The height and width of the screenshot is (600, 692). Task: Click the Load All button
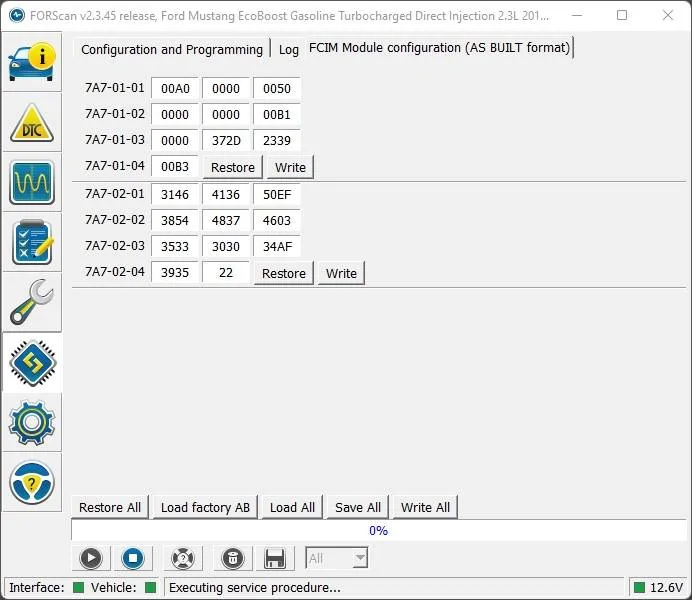tap(292, 507)
